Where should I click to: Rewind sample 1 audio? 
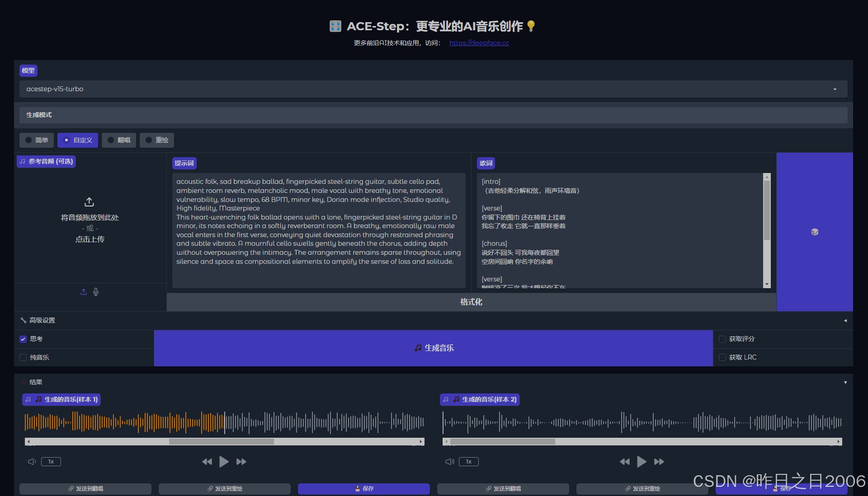coord(207,462)
